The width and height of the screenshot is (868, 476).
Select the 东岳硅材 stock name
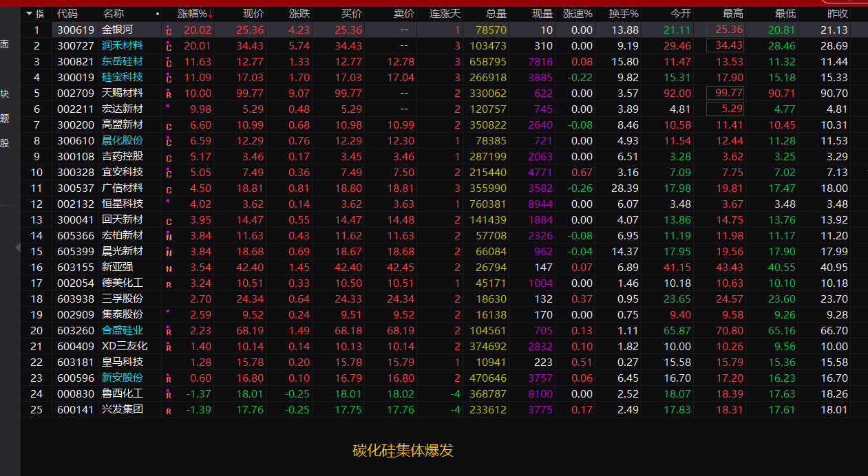(123, 61)
